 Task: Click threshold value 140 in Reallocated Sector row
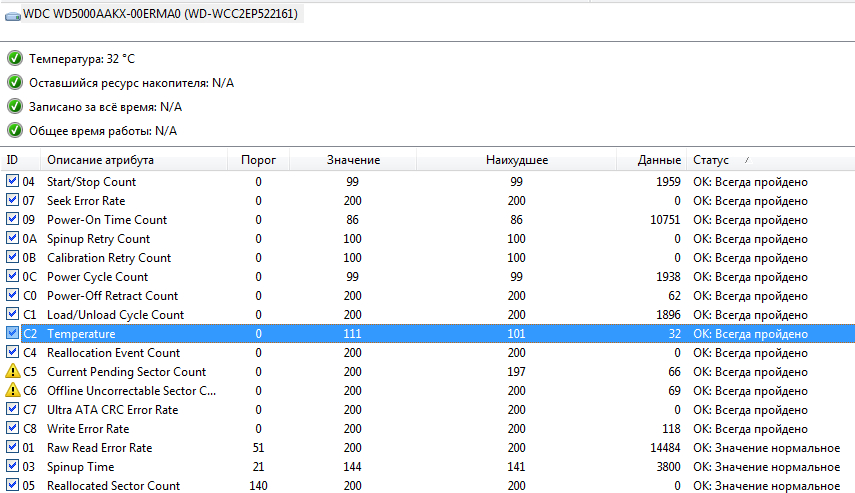258,486
